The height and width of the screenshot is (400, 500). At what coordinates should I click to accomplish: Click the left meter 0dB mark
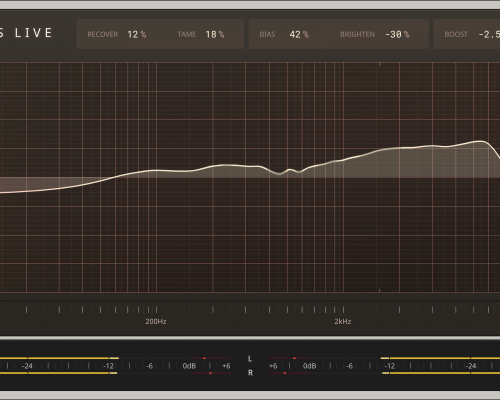(189, 366)
